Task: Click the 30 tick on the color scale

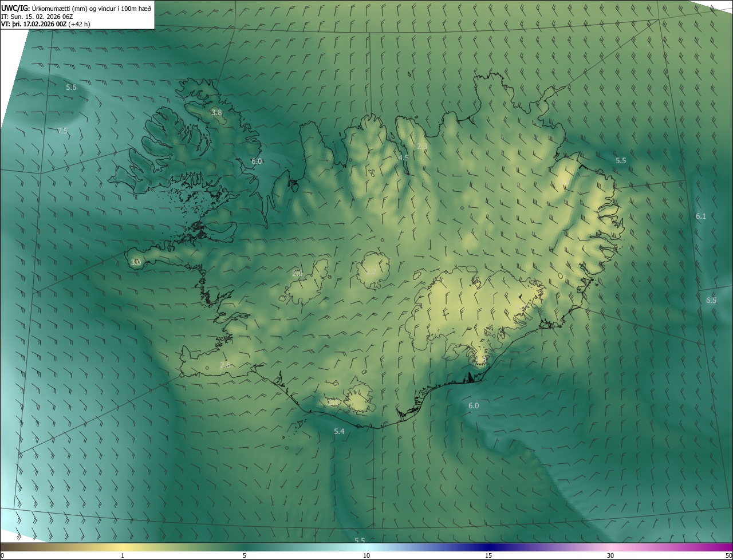Action: (610, 555)
